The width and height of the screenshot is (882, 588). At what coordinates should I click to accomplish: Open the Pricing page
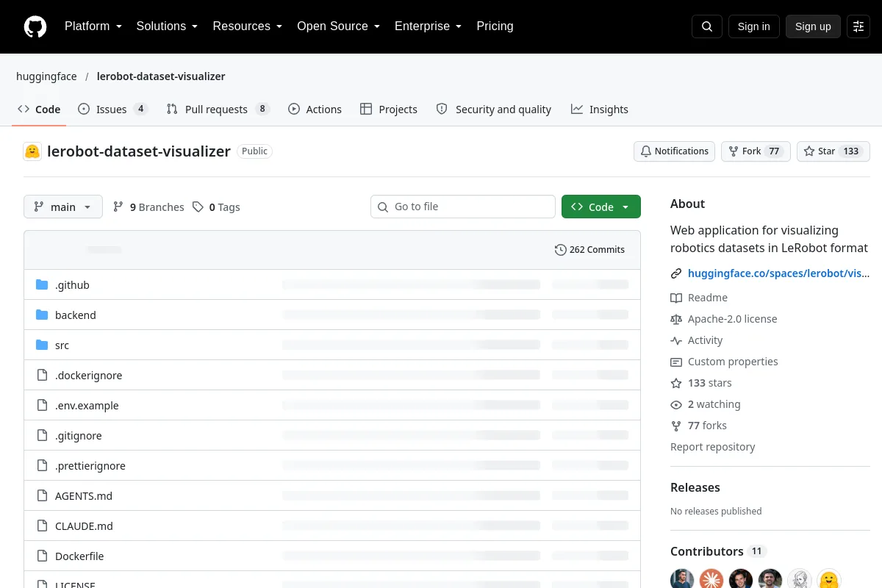[x=495, y=26]
